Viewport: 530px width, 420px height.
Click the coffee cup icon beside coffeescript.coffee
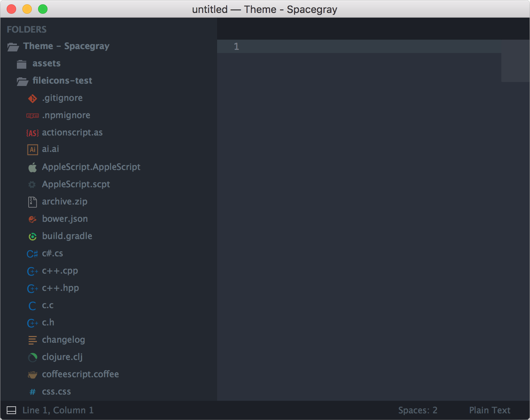point(33,375)
